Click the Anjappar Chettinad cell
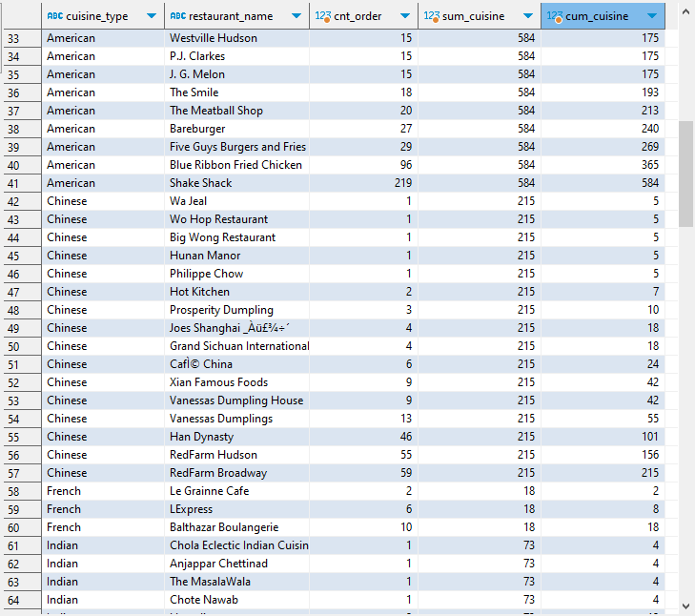The height and width of the screenshot is (616, 695). point(236,564)
